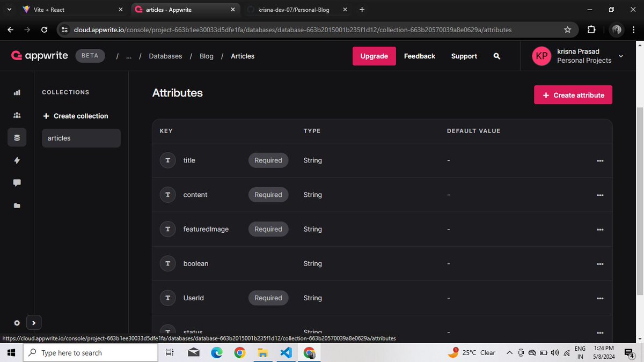The width and height of the screenshot is (644, 362).
Task: Open the Functions lightning icon in sidebar
Action: 17,160
